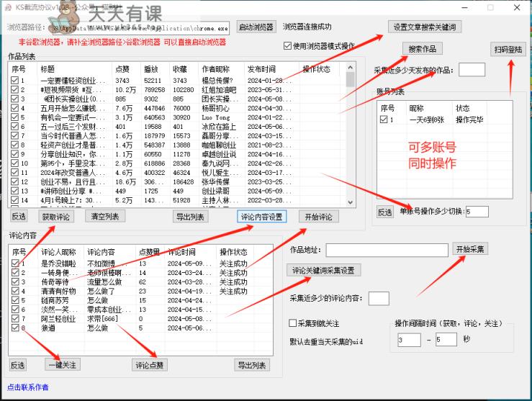
Task: Enable the 采集到就关注 checkbox
Action: pyautogui.click(x=293, y=323)
